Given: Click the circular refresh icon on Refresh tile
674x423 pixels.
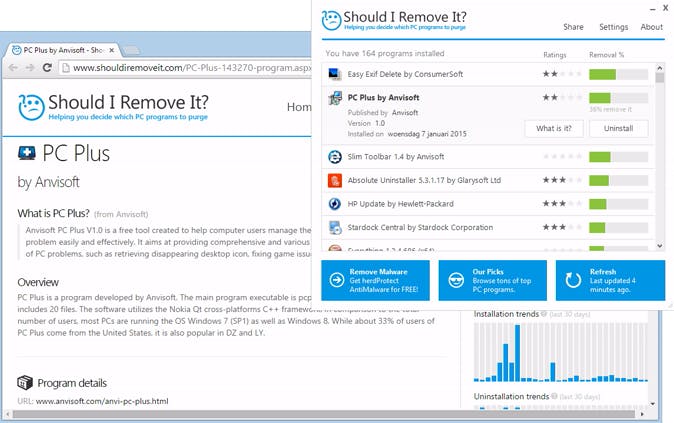Looking at the screenshot, I should pyautogui.click(x=573, y=280).
